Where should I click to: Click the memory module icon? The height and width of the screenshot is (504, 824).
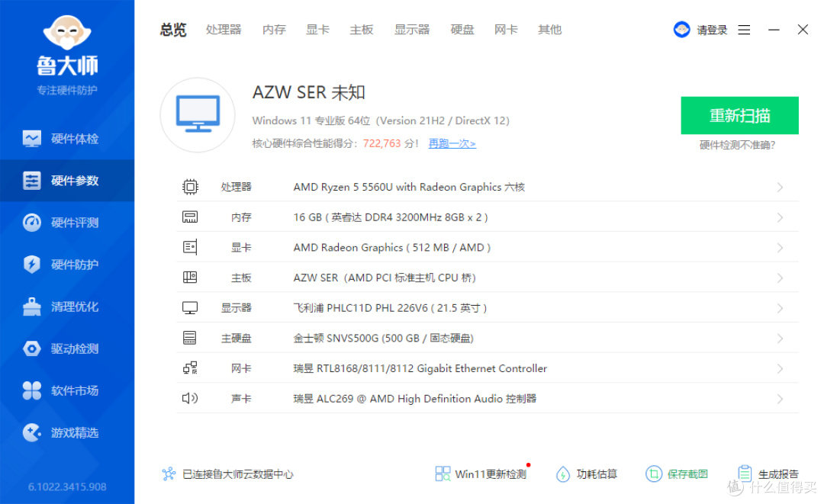pyautogui.click(x=190, y=217)
